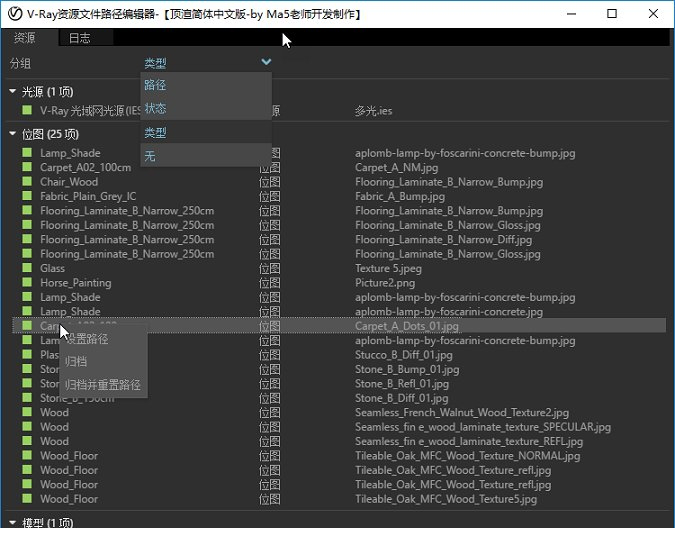Click the file name Texture 5.jpeg
The height and width of the screenshot is (549, 675).
(x=388, y=268)
